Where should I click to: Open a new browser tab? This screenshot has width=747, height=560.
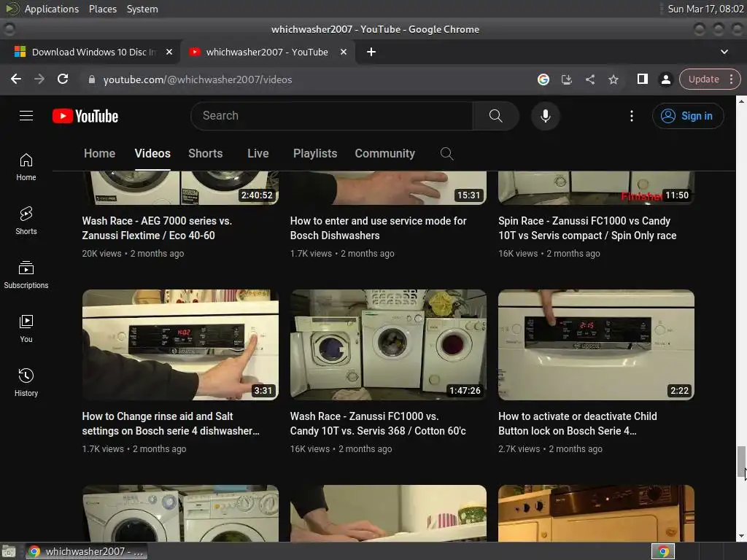(x=371, y=52)
